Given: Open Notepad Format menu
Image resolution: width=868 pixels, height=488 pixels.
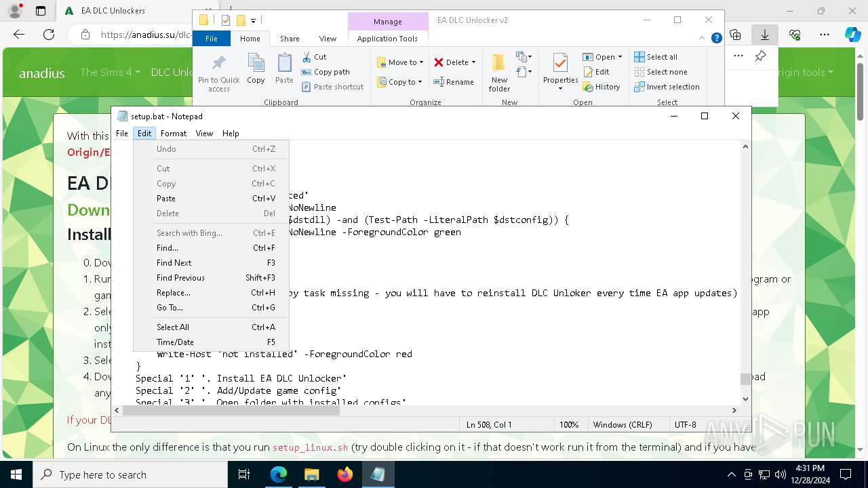Looking at the screenshot, I should click(x=174, y=134).
